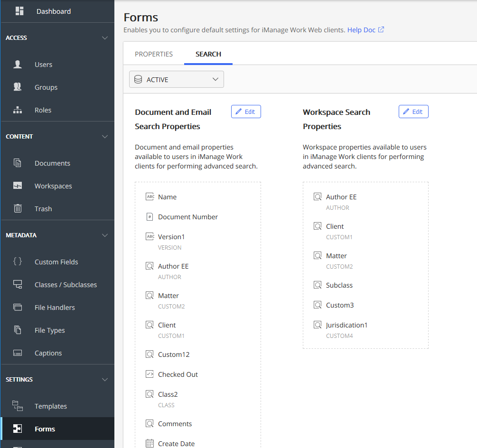
Task: Click the Checked Out property checkbox icon
Action: click(x=150, y=374)
